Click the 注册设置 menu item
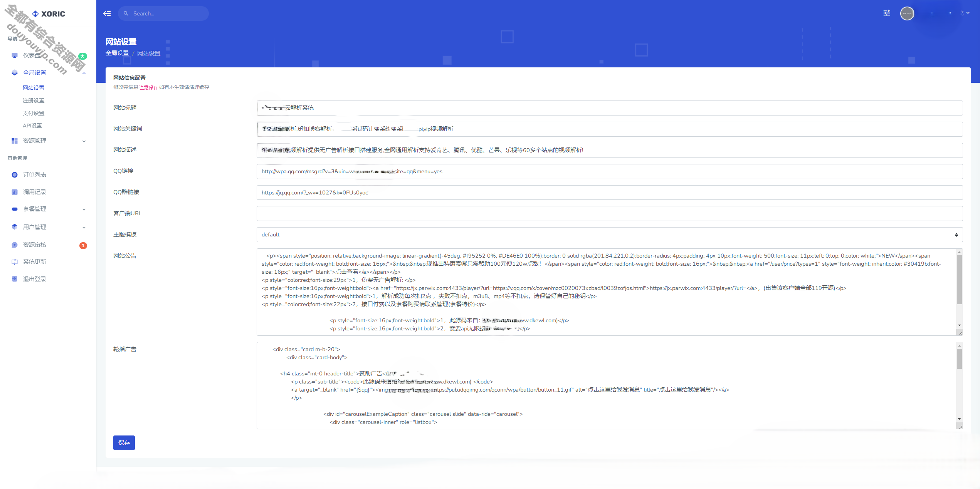980x489 pixels. [33, 100]
